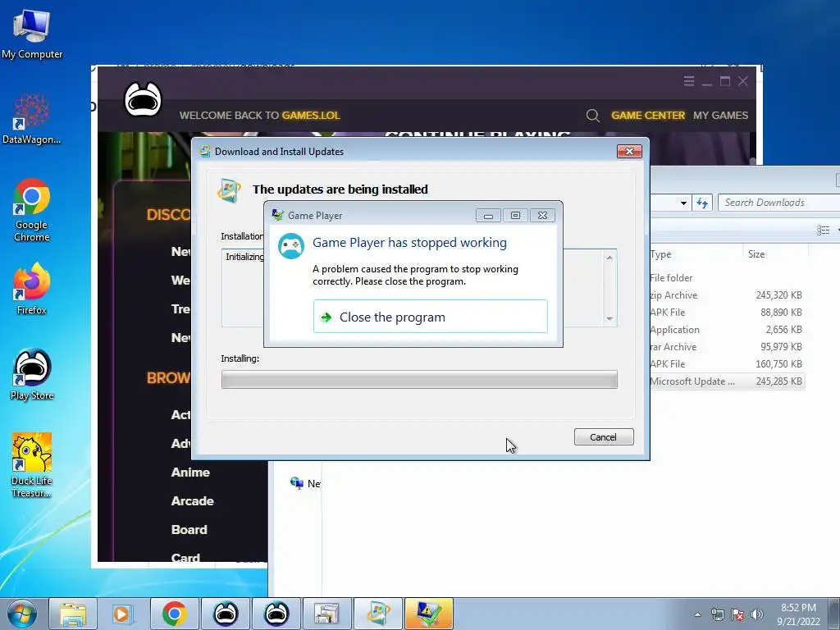Switch to second Games.lol taskbar button

[x=276, y=614]
